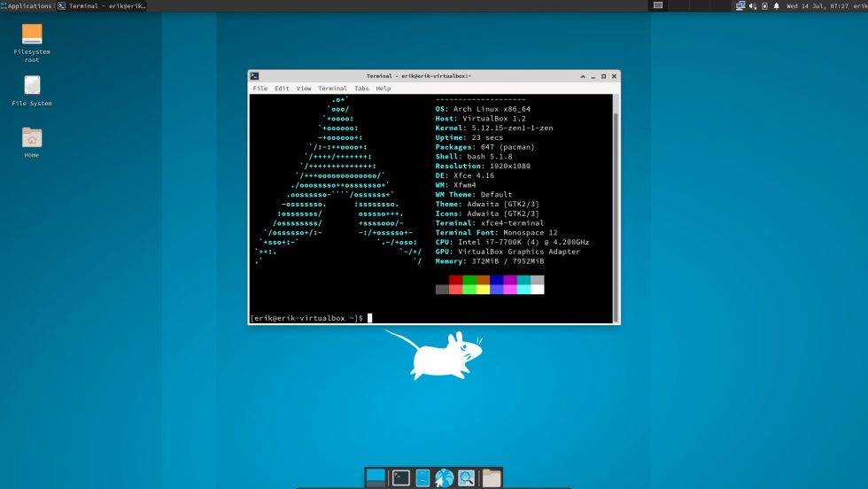Click the "GPU: VirtualBox Graphics Adapter" line

(x=508, y=252)
